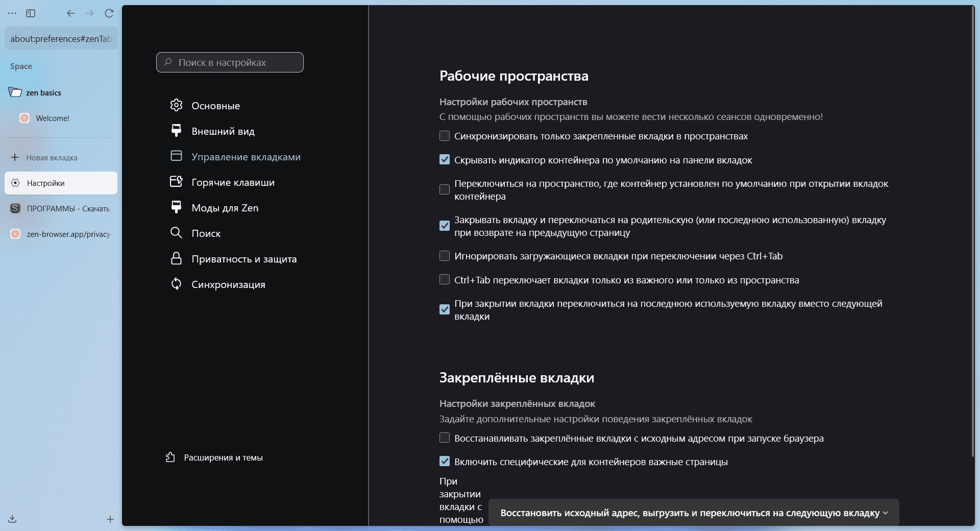Click the Поиск в настройках search field
The height and width of the screenshot is (531, 980).
(x=230, y=62)
